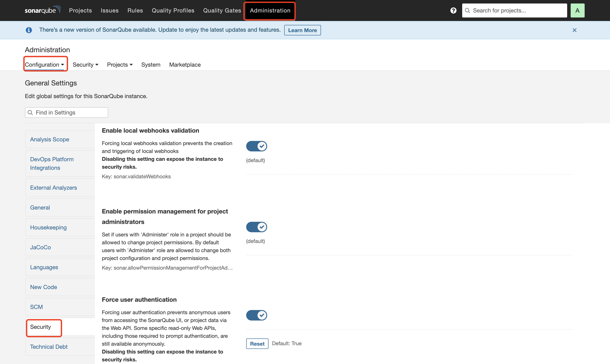This screenshot has height=364, width=610.
Task: Toggle permission management for project administrators
Action: tap(256, 227)
